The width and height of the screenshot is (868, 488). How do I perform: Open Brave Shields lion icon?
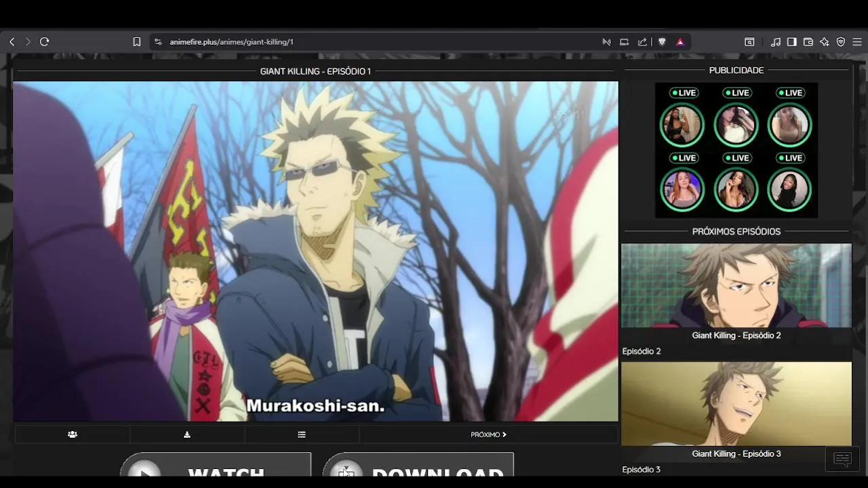click(x=662, y=42)
